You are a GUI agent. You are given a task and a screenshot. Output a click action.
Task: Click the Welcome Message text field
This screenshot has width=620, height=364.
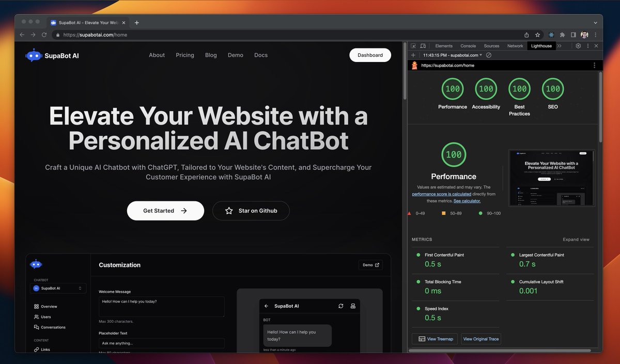click(162, 307)
